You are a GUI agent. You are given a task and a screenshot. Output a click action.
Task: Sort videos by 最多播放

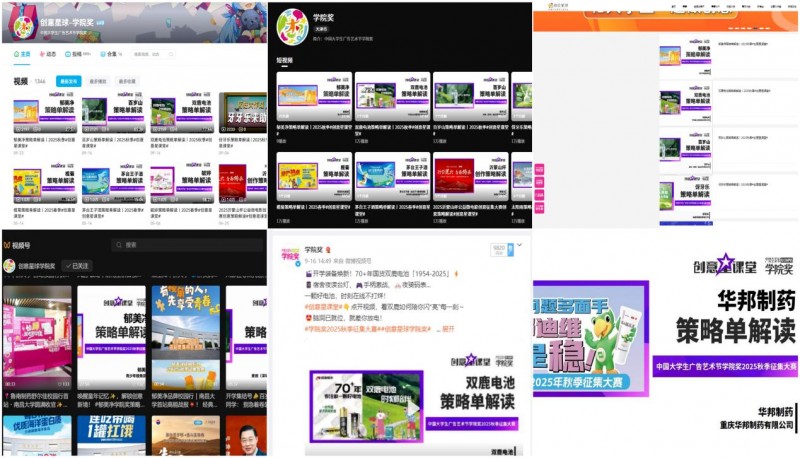[98, 81]
